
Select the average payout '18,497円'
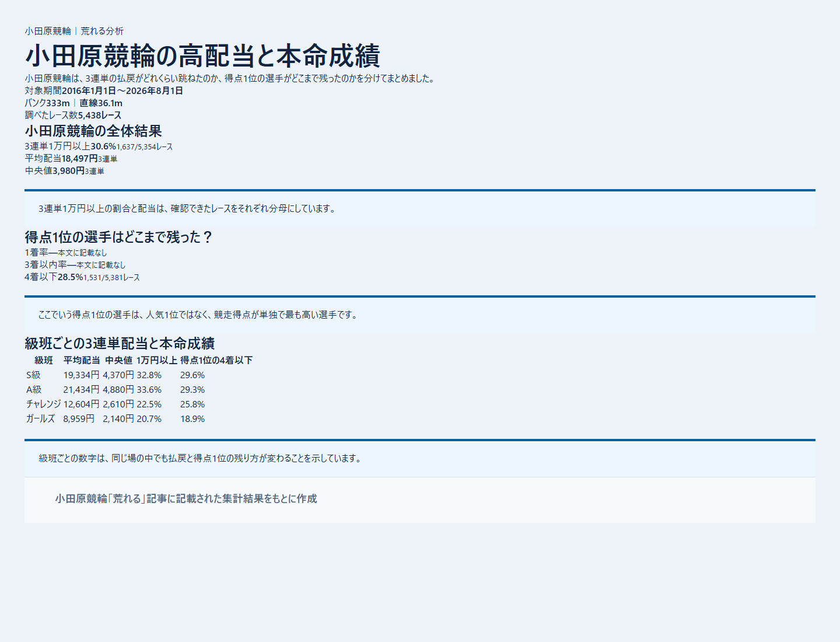[x=79, y=158]
